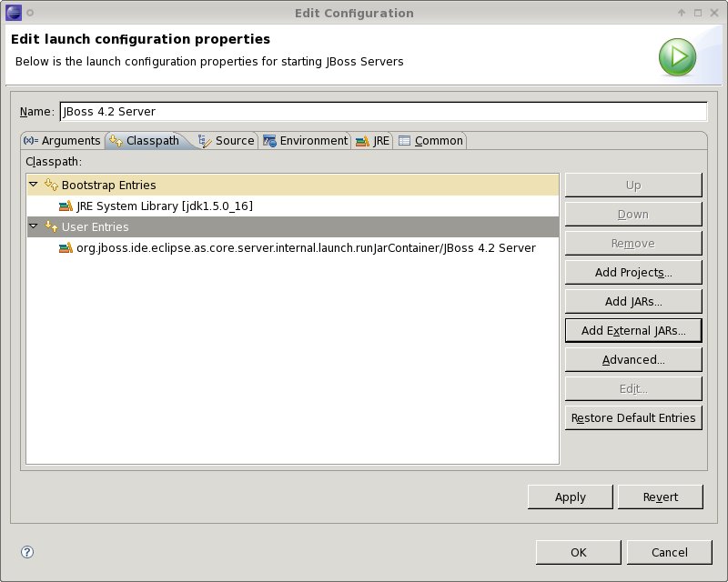Maximize the Edit Configuration window
The image size is (728, 582).
click(x=698, y=13)
